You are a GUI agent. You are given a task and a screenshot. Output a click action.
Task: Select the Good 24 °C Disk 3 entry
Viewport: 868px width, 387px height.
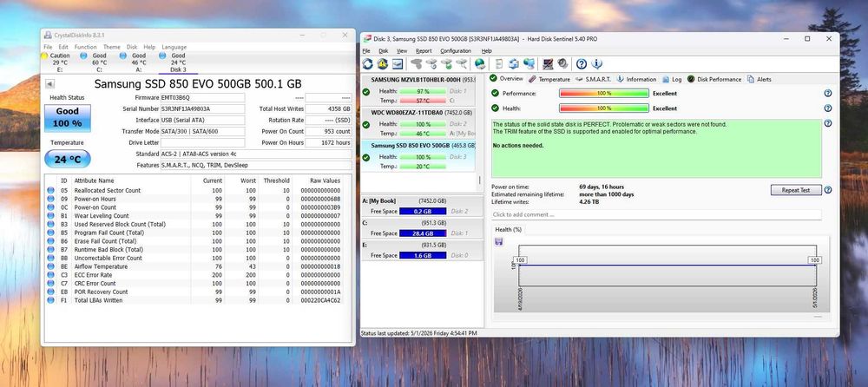coord(174,62)
